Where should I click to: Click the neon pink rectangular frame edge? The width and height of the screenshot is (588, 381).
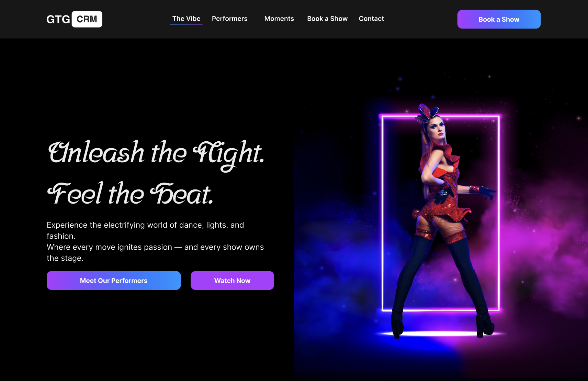point(383,213)
